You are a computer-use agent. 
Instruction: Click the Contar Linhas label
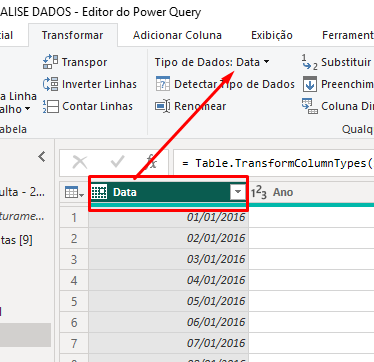click(x=97, y=106)
